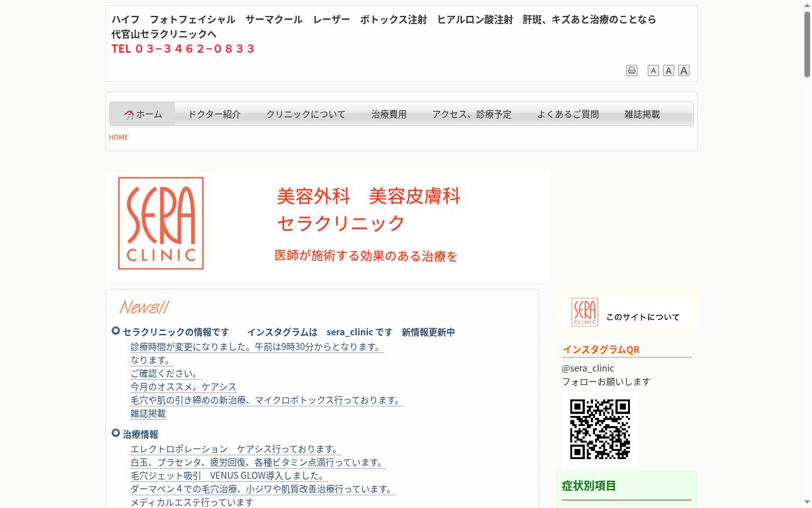This screenshot has width=812, height=508.
Task: Select the smallest font size icon
Action: pos(653,70)
